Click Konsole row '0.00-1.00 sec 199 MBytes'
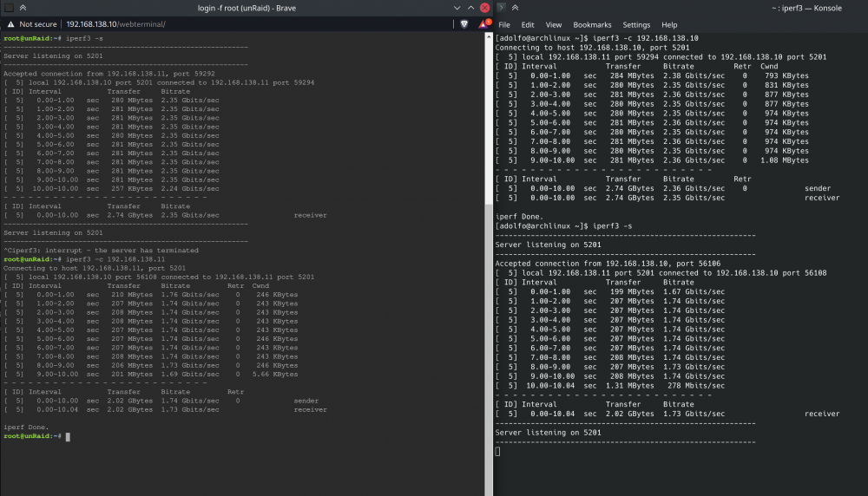 [609, 292]
